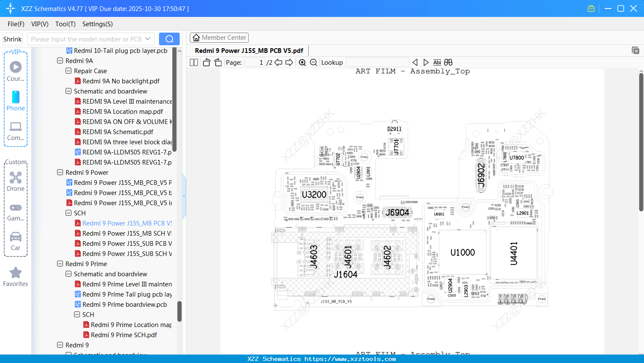Collapse the left panel with the splitter handle
Viewport: 644px width, 363px height.
[x=184, y=196]
